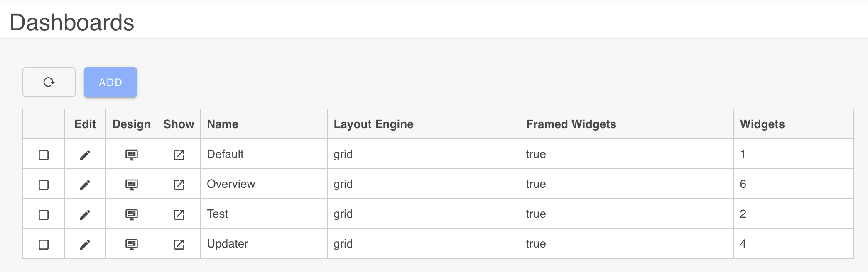868x272 pixels.
Task: Select the checkbox for Default dashboard
Action: [x=44, y=154]
